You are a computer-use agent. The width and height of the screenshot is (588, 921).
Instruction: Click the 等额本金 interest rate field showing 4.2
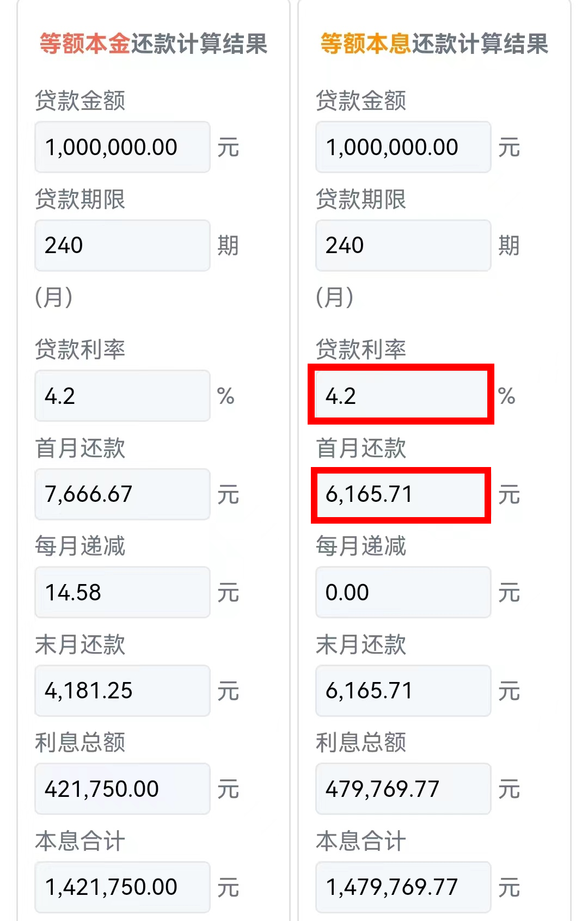point(122,395)
